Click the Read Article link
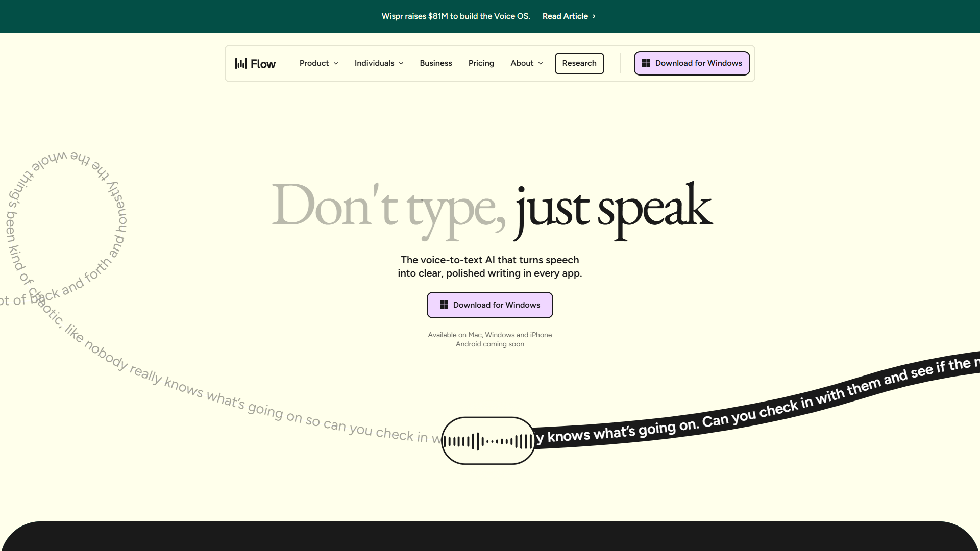This screenshot has width=980, height=551. point(565,16)
